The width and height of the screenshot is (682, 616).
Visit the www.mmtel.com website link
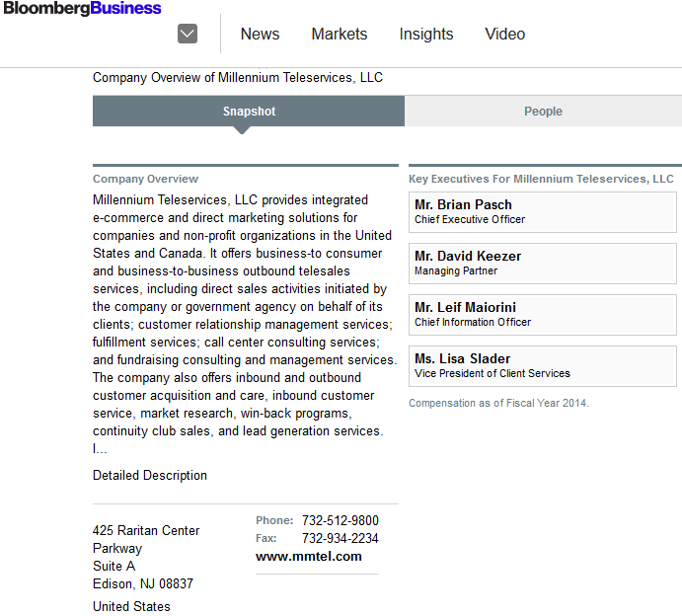coord(309,556)
